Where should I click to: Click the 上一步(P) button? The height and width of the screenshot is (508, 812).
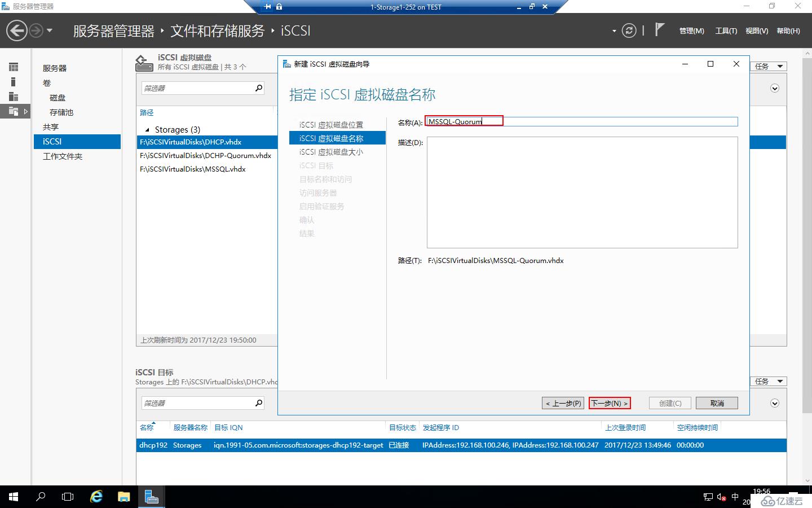[563, 403]
